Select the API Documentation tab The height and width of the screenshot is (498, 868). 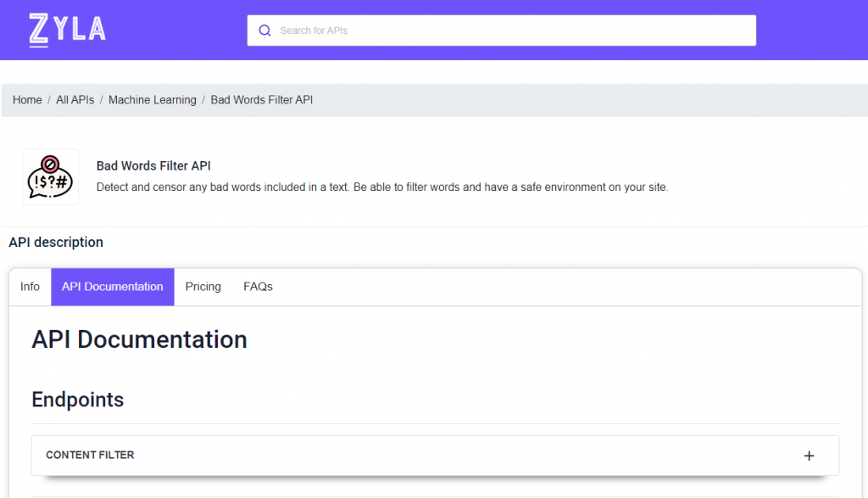tap(113, 287)
